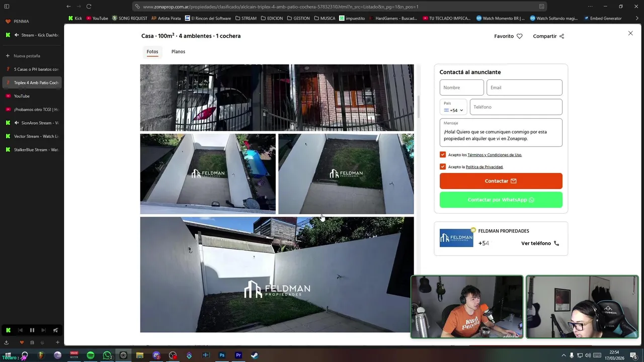The height and width of the screenshot is (362, 644).
Task: Open the YouTube bookmark in bookmarks bar
Action: 97,18
